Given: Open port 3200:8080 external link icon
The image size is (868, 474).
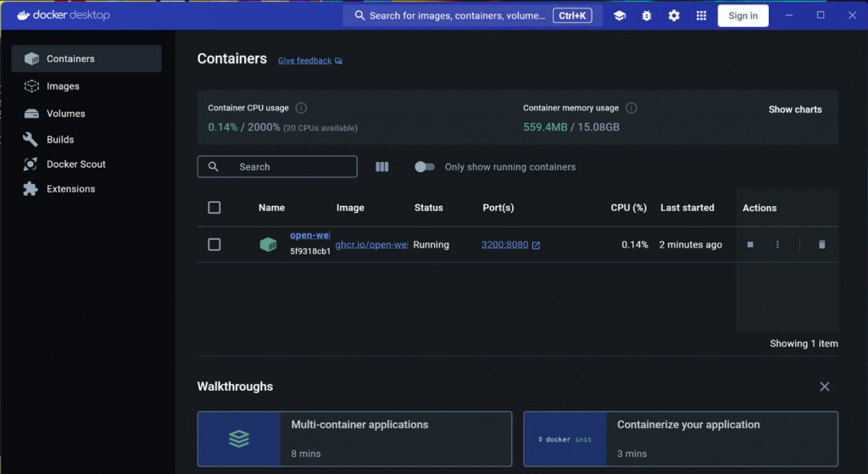Looking at the screenshot, I should (536, 245).
